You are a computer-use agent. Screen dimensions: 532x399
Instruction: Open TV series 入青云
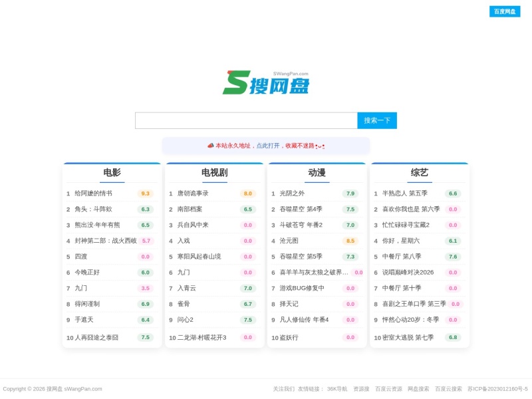tap(187, 288)
